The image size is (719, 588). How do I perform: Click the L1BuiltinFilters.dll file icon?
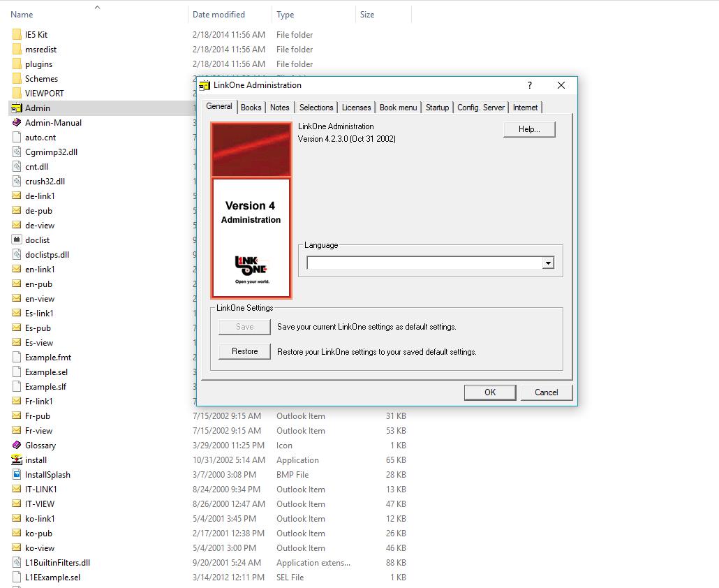point(17,563)
